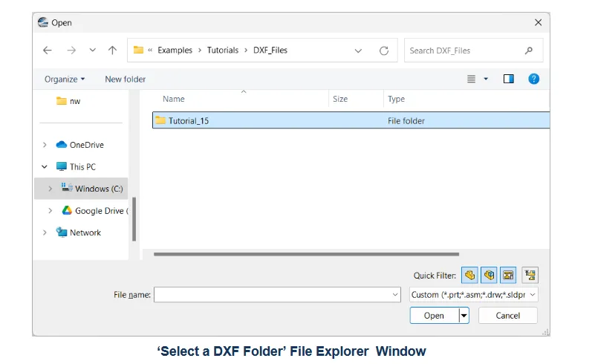Go forward with the right arrow
The height and width of the screenshot is (364, 595).
(71, 50)
